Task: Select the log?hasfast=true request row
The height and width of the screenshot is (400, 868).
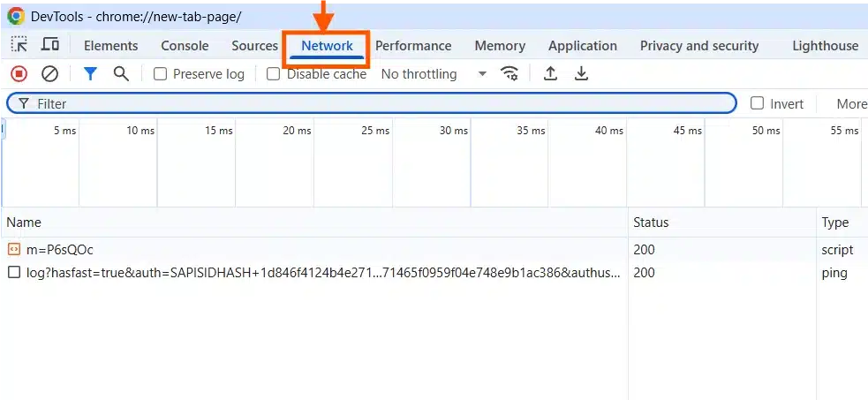Action: point(434,272)
